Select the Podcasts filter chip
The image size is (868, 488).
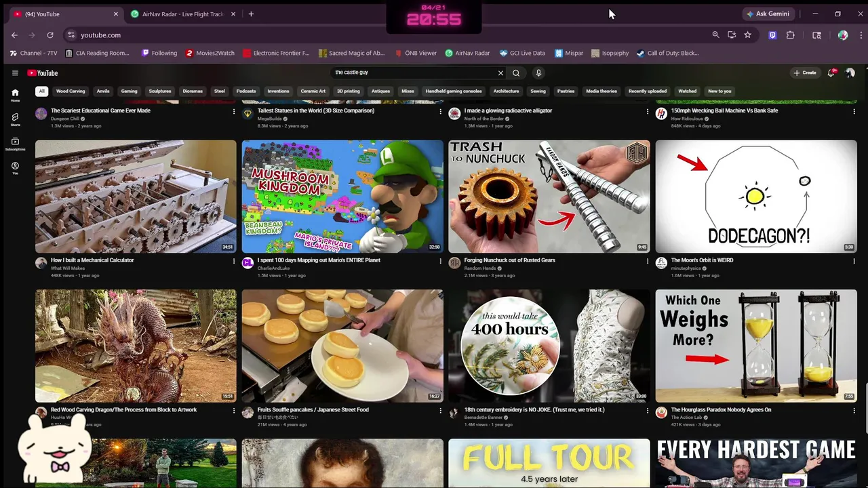[x=246, y=91]
